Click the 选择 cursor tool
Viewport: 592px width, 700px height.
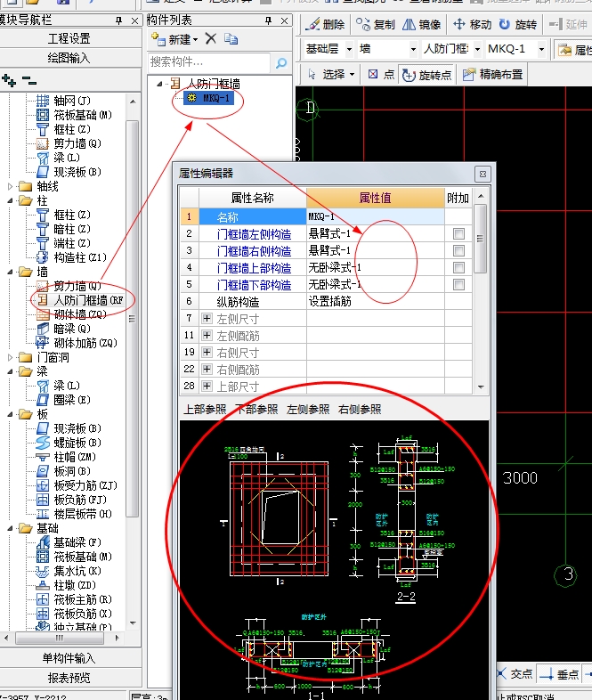[x=331, y=74]
